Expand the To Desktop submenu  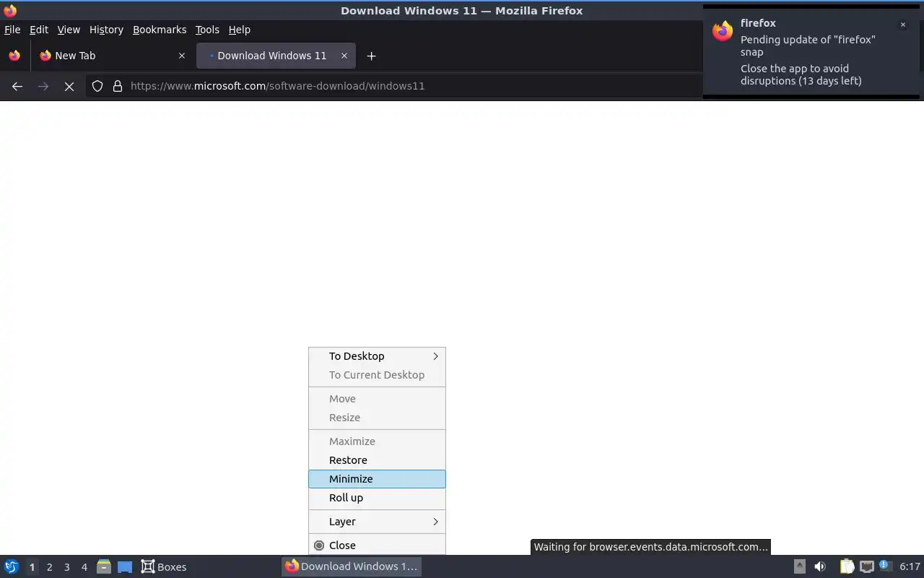[377, 356]
